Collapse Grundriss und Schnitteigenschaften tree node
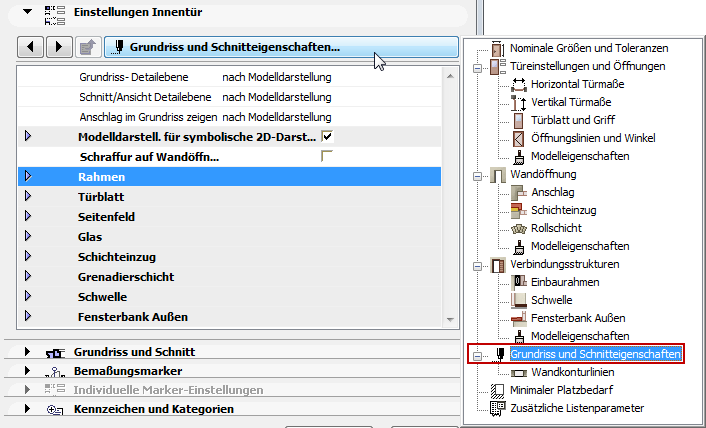Screen dimensions: 706x428 (477, 356)
